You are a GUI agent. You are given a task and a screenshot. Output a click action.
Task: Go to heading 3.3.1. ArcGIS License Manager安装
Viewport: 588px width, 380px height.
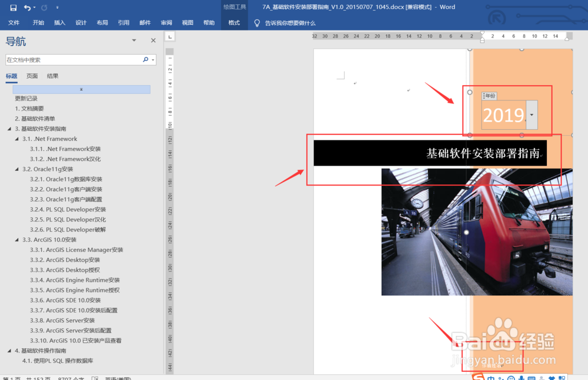76,250
